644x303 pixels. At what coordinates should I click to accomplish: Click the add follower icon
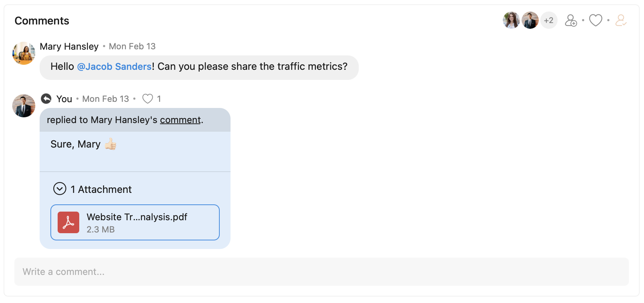point(571,21)
